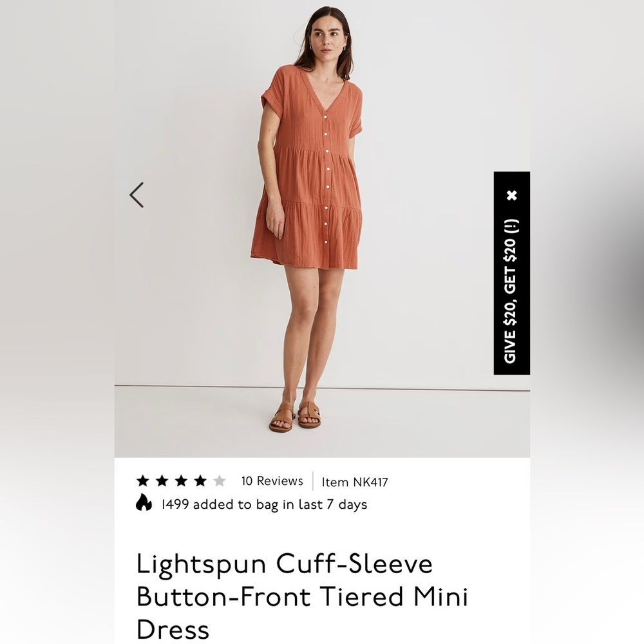Click the first filled rating star
Image resolution: width=644 pixels, height=644 pixels.
[141, 480]
